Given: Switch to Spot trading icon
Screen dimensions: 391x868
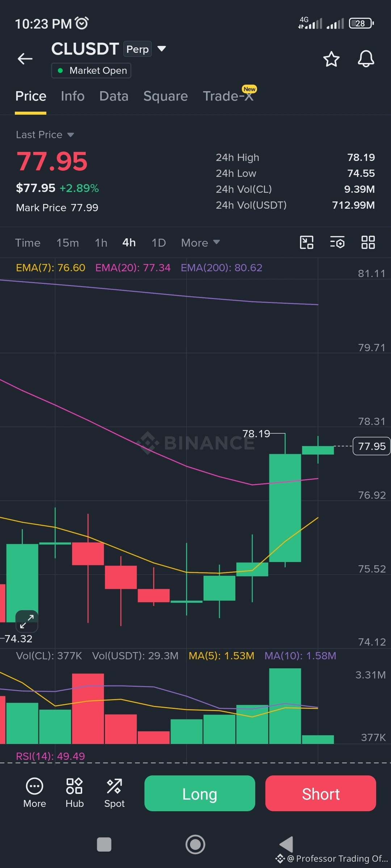Looking at the screenshot, I should tap(114, 793).
